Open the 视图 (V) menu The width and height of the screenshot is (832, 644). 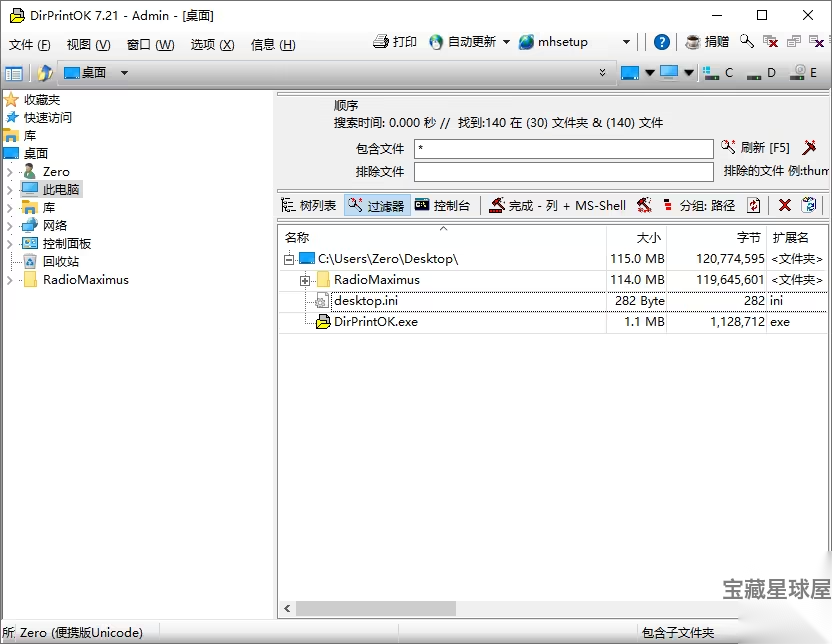[88, 45]
